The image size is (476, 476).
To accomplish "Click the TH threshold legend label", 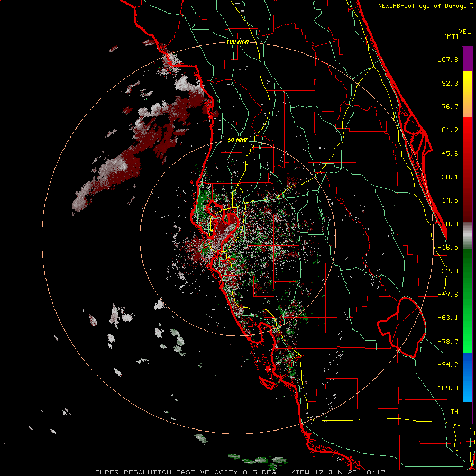I will coord(454,412).
